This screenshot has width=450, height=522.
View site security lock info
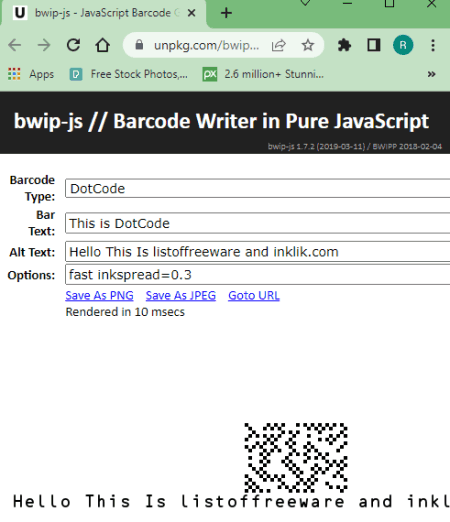tap(139, 45)
